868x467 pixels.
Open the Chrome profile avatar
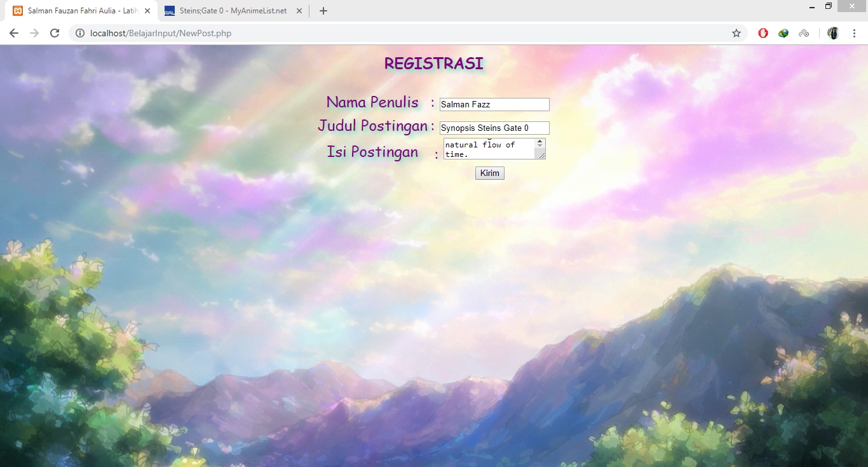833,33
